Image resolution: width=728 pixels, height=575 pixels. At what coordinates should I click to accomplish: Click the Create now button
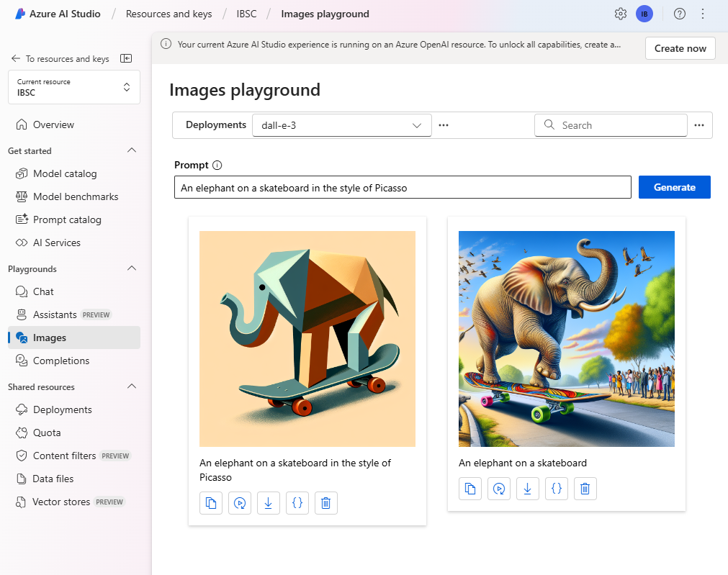(680, 48)
